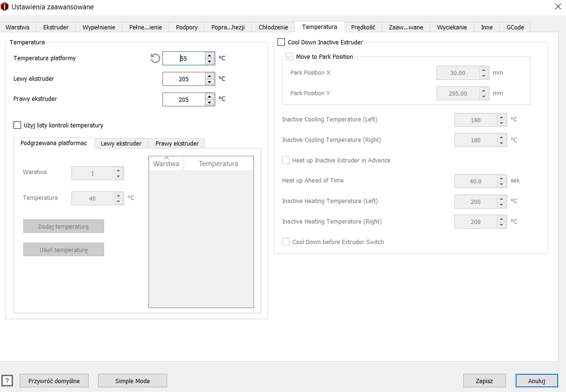566x392 pixels.
Task: Decrease Inactive Heating Temperature (Right) stepper
Action: pyautogui.click(x=501, y=225)
